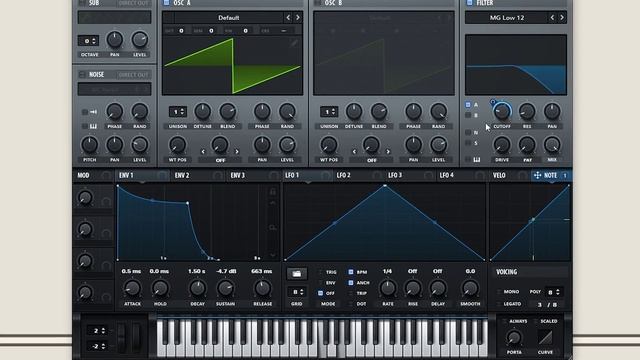Open the Default wavetable menu in OSC A
Viewport: 640px width, 360px height.
[228, 18]
